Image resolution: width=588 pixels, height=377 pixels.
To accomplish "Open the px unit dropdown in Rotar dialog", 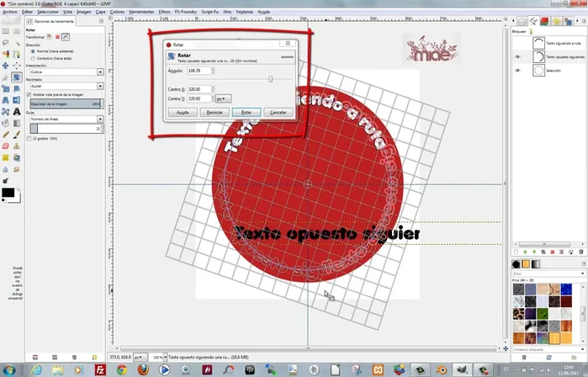I will pyautogui.click(x=222, y=98).
